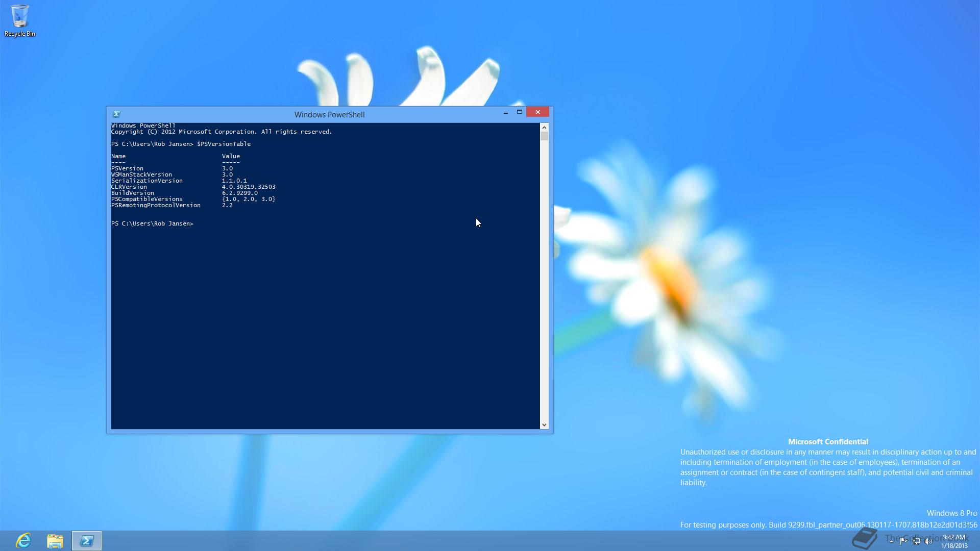Open Action Center flag icon
The image size is (980, 551).
pyautogui.click(x=903, y=541)
